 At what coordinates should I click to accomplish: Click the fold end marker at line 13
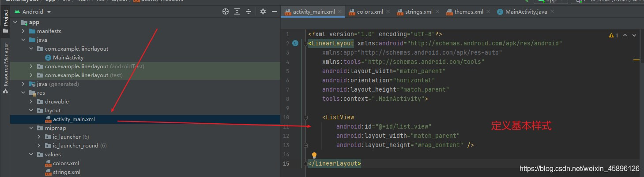(305, 145)
